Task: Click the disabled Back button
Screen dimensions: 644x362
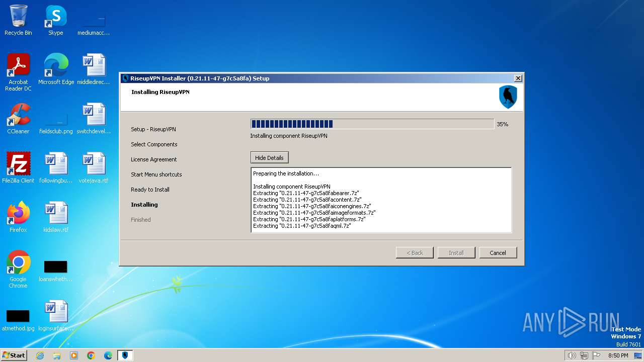Action: pyautogui.click(x=415, y=253)
